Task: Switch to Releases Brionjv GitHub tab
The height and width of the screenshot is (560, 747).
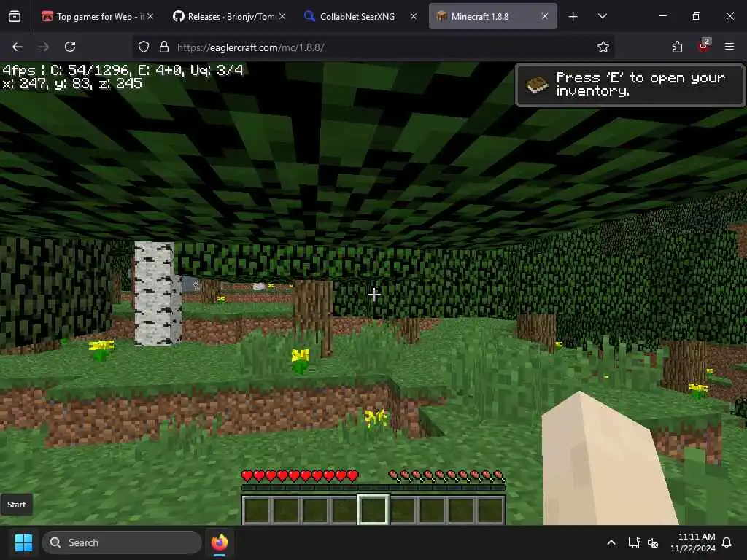Action: [228, 17]
